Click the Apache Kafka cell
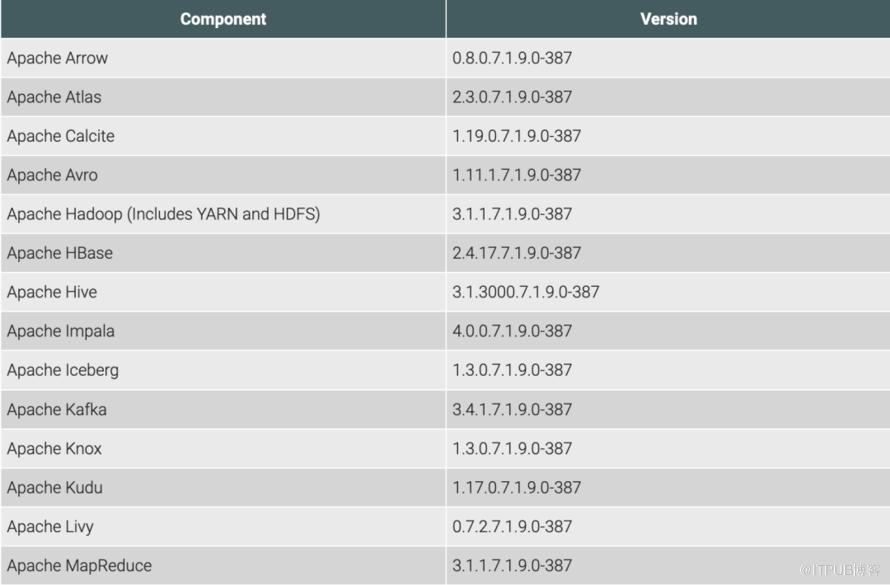Viewport: 890px width, 585px height. (56, 409)
